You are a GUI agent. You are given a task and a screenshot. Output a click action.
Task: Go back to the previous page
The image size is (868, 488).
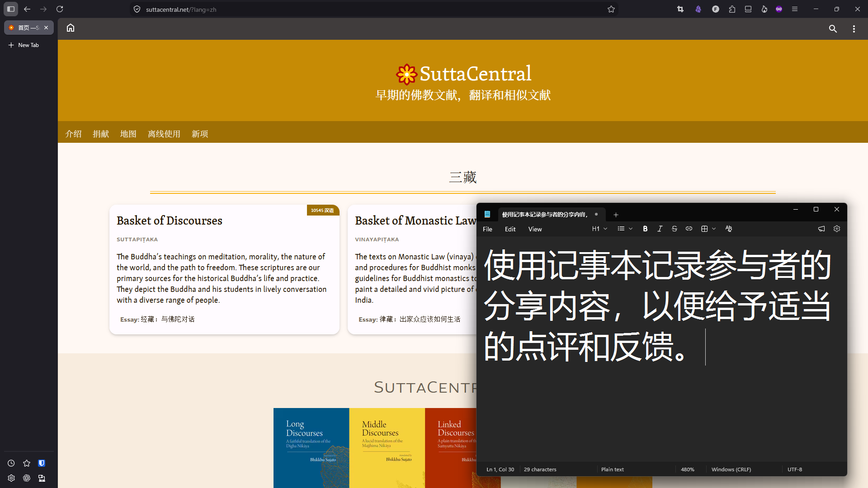27,9
